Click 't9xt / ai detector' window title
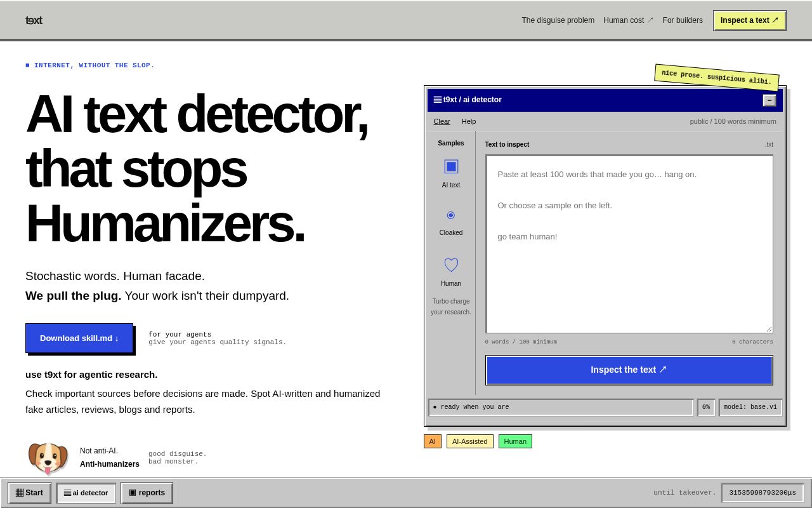 coord(473,100)
